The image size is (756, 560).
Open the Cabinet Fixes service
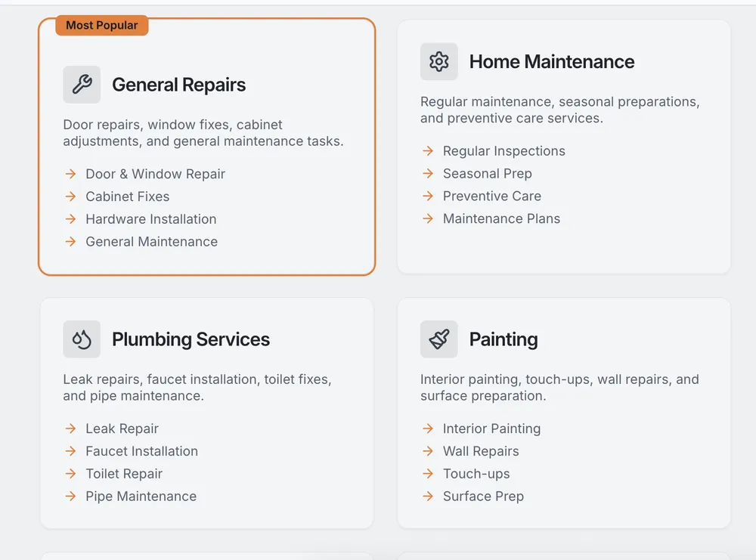(x=127, y=196)
